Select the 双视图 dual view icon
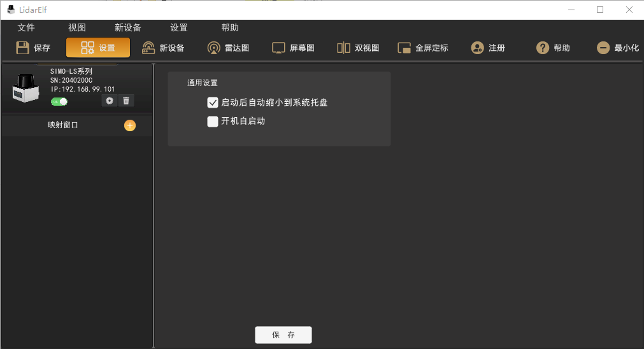The width and height of the screenshot is (644, 349). 344,48
